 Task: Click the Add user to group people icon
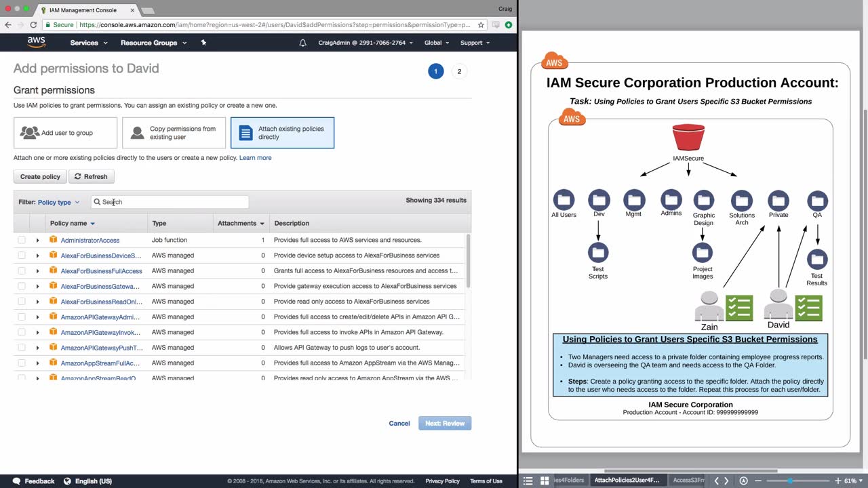click(29, 133)
